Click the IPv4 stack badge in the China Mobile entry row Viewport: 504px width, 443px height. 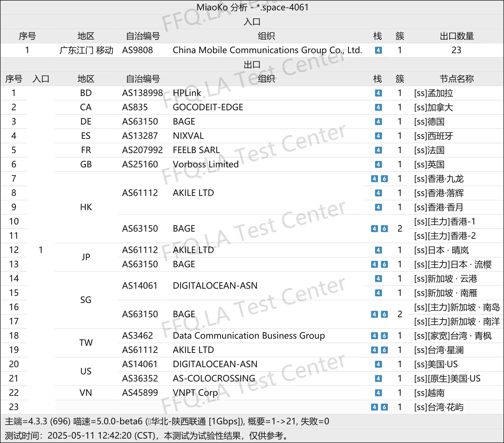click(x=378, y=50)
